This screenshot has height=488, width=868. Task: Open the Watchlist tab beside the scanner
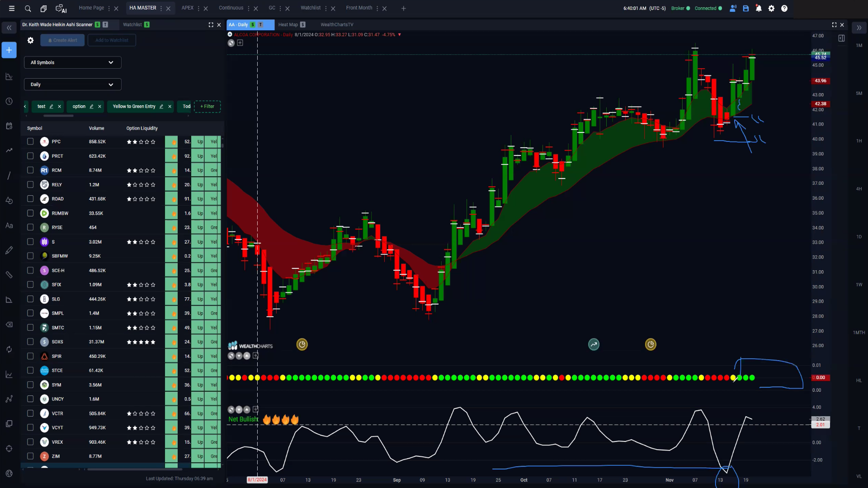pos(132,25)
